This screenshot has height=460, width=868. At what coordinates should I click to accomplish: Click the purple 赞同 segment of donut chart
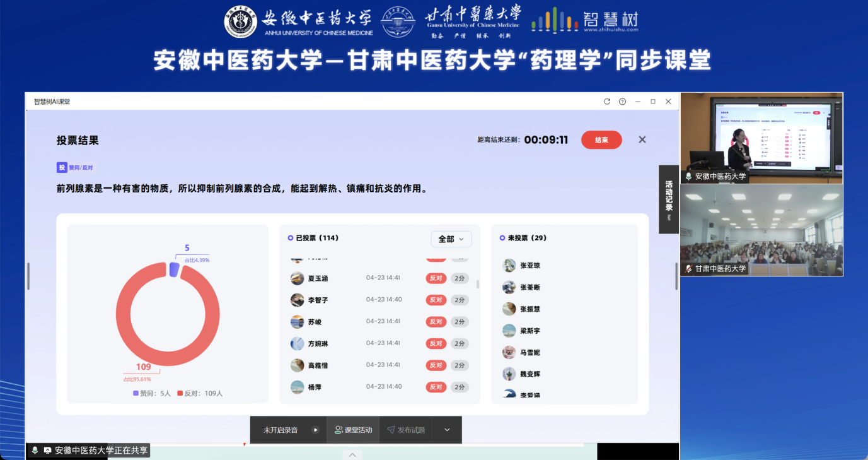(174, 269)
